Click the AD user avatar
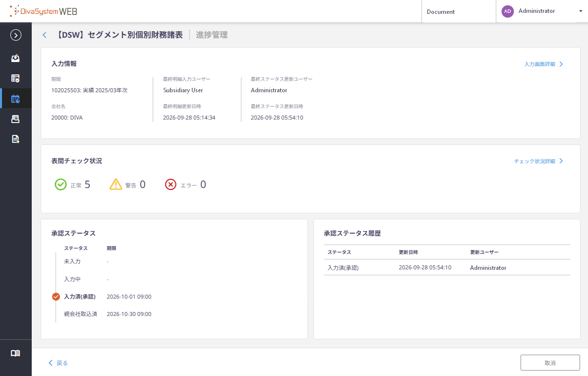This screenshot has height=376, width=588. (x=507, y=11)
